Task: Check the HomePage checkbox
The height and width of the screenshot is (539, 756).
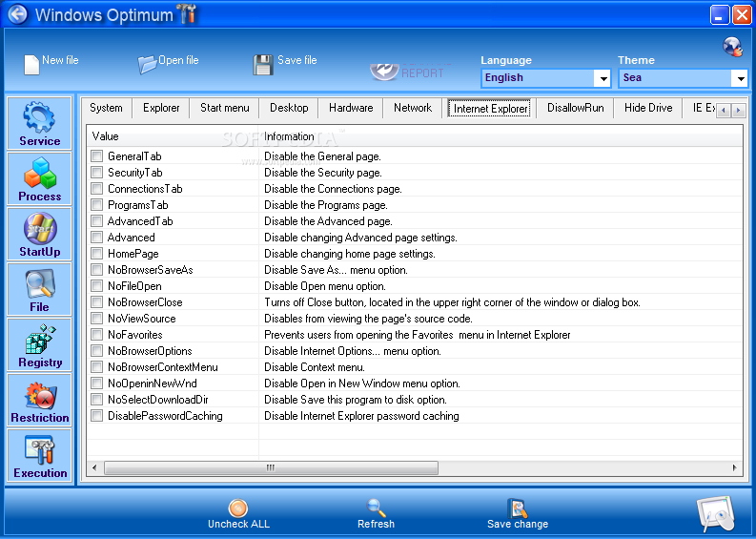Action: click(97, 254)
